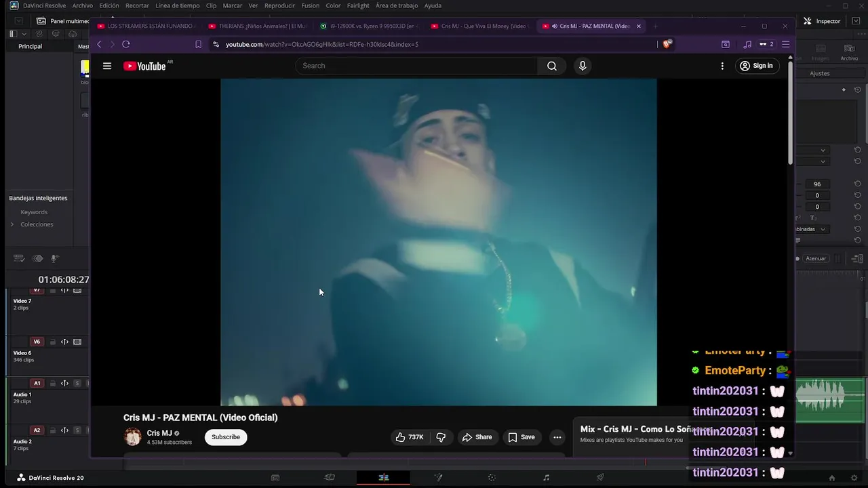This screenshot has height=488, width=868.
Task: Reload the YouTube page
Action: click(125, 44)
